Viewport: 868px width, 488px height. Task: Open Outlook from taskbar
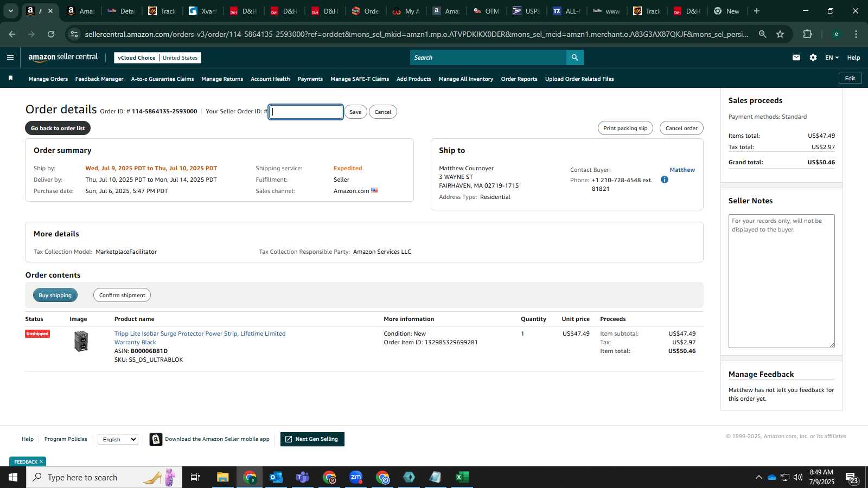click(x=276, y=477)
